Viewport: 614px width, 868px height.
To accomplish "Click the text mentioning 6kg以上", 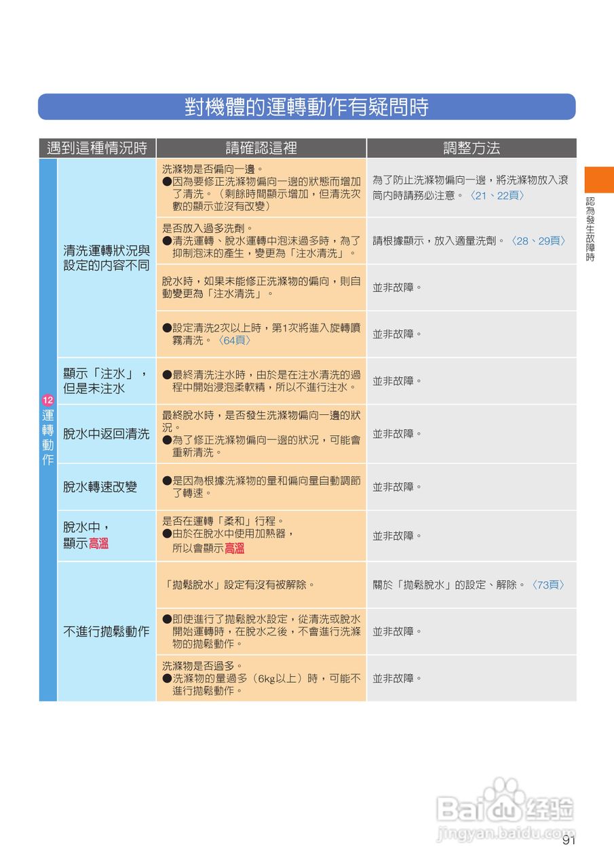I will 261,684.
